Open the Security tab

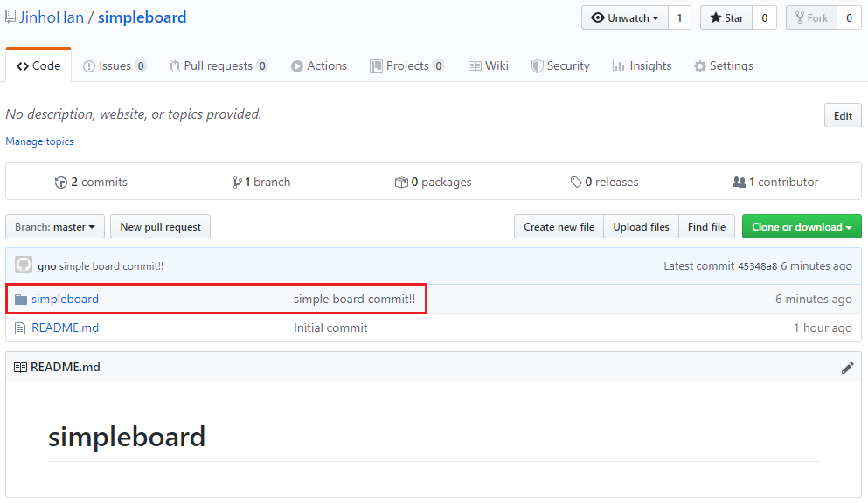pos(560,65)
